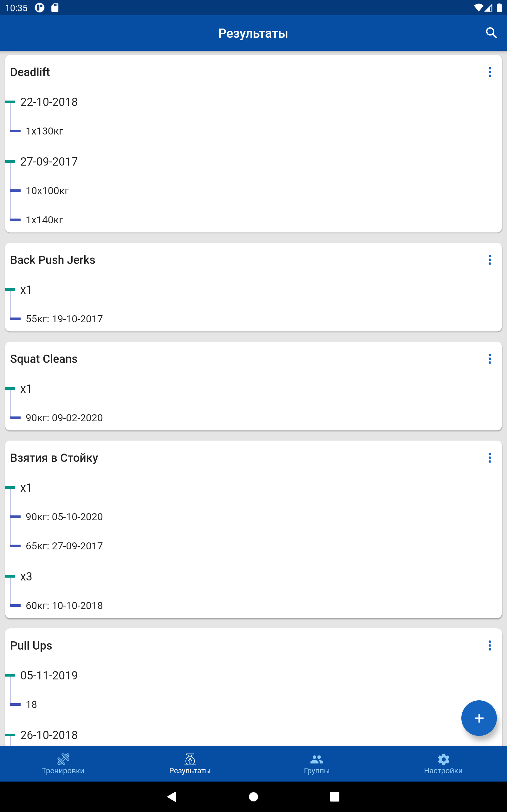Image resolution: width=507 pixels, height=812 pixels.
Task: Select Pull Ups date 05-11-2019
Action: point(49,675)
